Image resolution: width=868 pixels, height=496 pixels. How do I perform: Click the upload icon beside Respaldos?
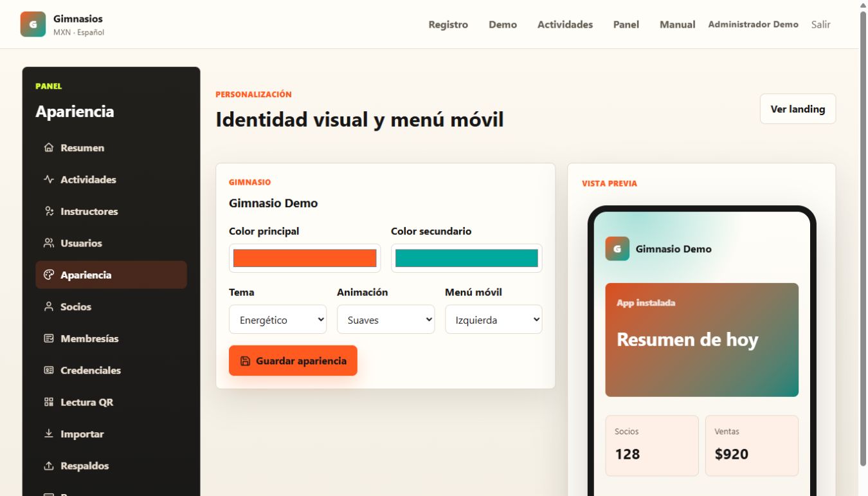point(49,466)
